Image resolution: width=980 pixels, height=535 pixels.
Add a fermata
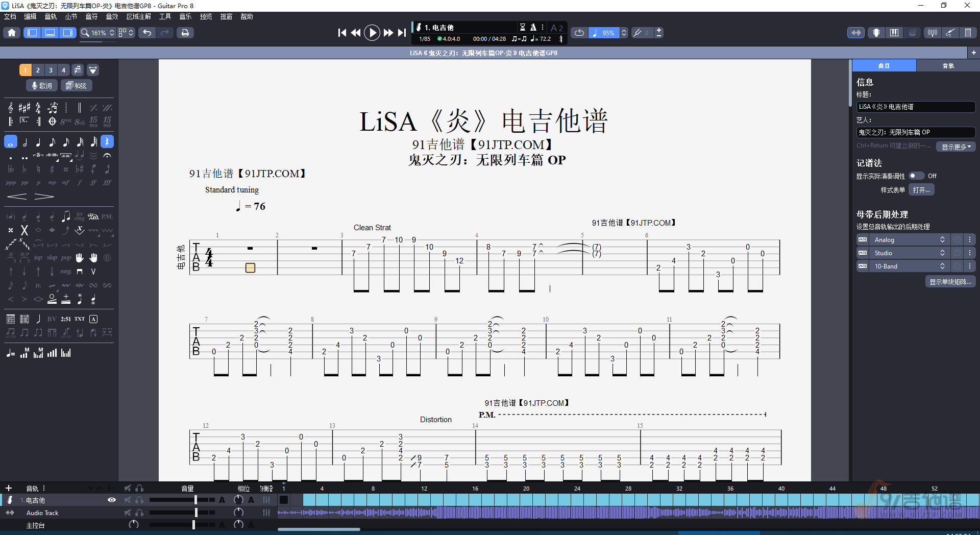click(x=107, y=155)
